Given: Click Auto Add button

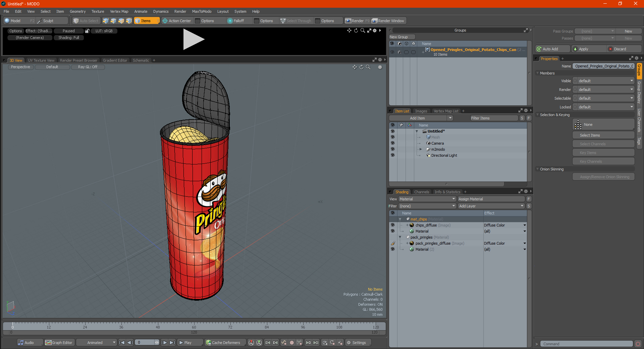Looking at the screenshot, I should pos(553,49).
